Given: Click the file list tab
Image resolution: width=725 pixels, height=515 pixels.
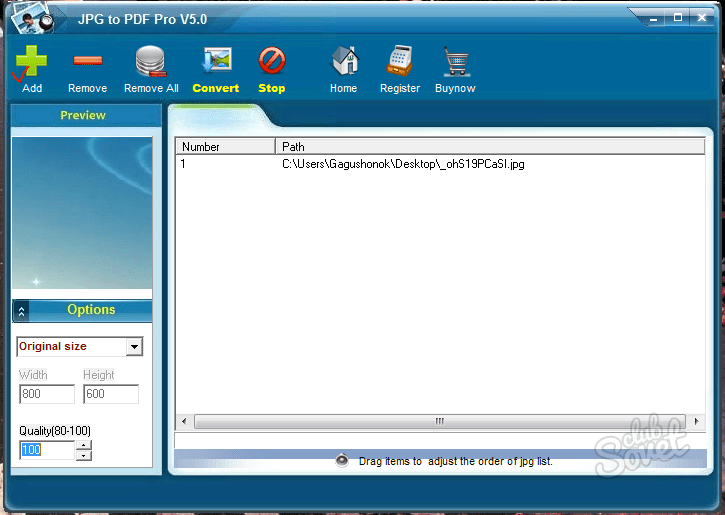Looking at the screenshot, I should [218, 116].
